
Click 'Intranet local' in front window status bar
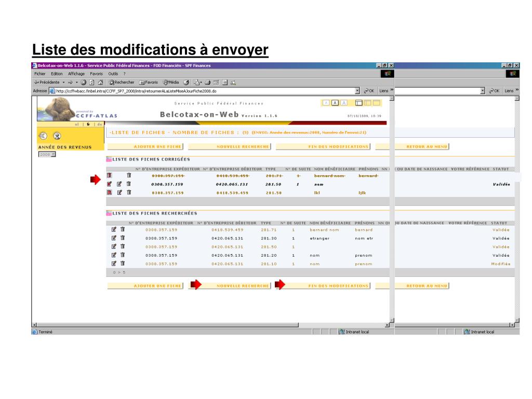[357, 332]
